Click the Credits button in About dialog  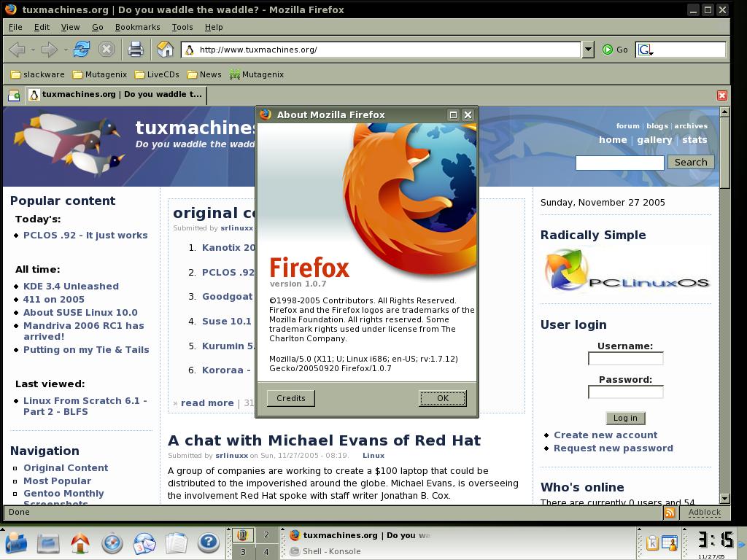click(290, 398)
